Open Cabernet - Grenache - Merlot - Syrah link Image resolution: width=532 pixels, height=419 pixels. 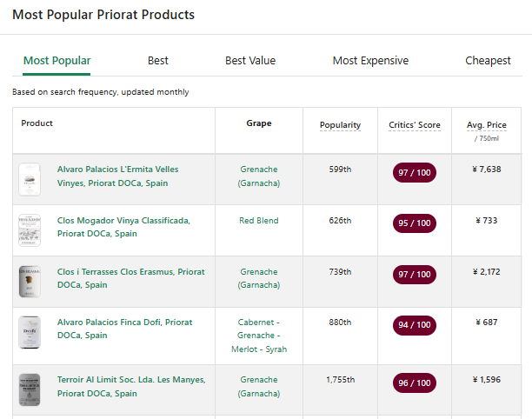point(259,336)
